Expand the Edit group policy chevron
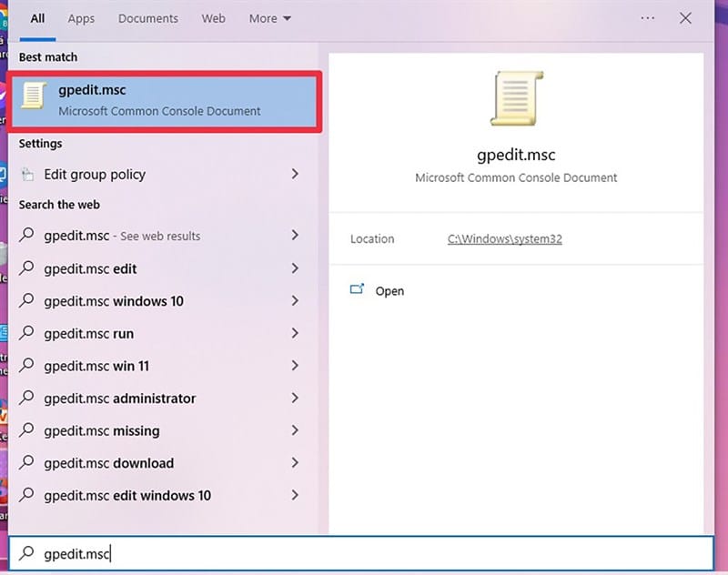This screenshot has width=728, height=575. point(295,174)
